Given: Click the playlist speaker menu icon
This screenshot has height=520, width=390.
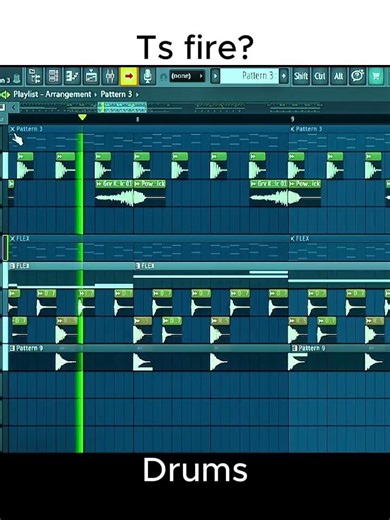Looking at the screenshot, I should (5, 95).
